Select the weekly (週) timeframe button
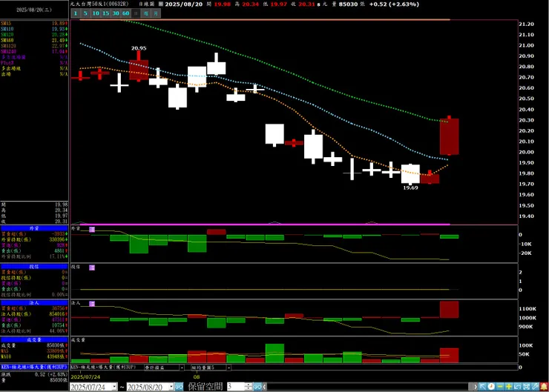 click(x=146, y=13)
